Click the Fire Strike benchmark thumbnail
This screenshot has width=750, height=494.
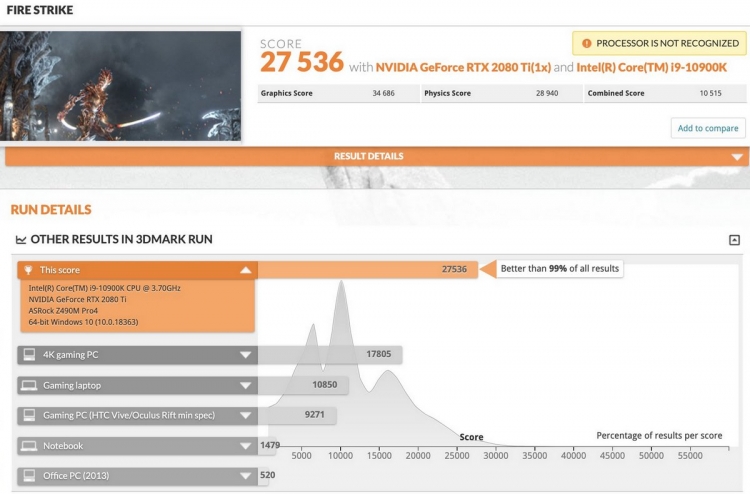pyautogui.click(x=121, y=86)
